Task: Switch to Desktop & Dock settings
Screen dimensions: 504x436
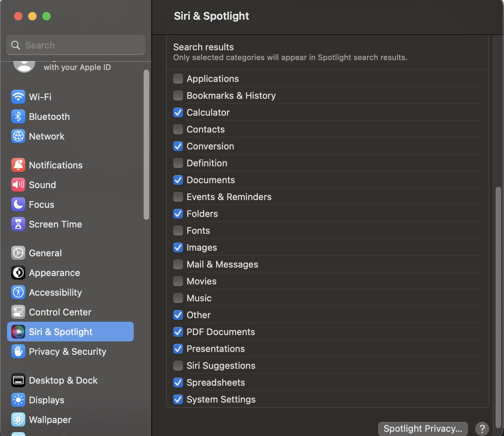Action: 63,380
